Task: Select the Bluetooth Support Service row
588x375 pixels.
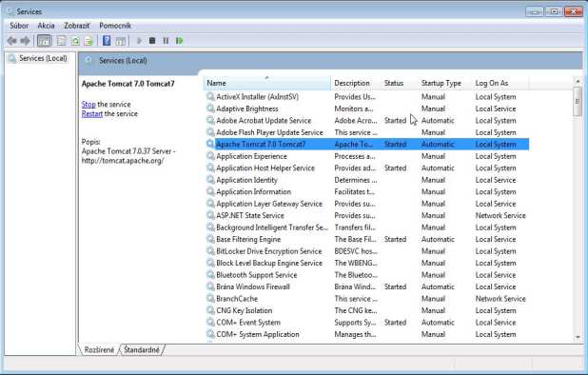Action: (x=367, y=275)
